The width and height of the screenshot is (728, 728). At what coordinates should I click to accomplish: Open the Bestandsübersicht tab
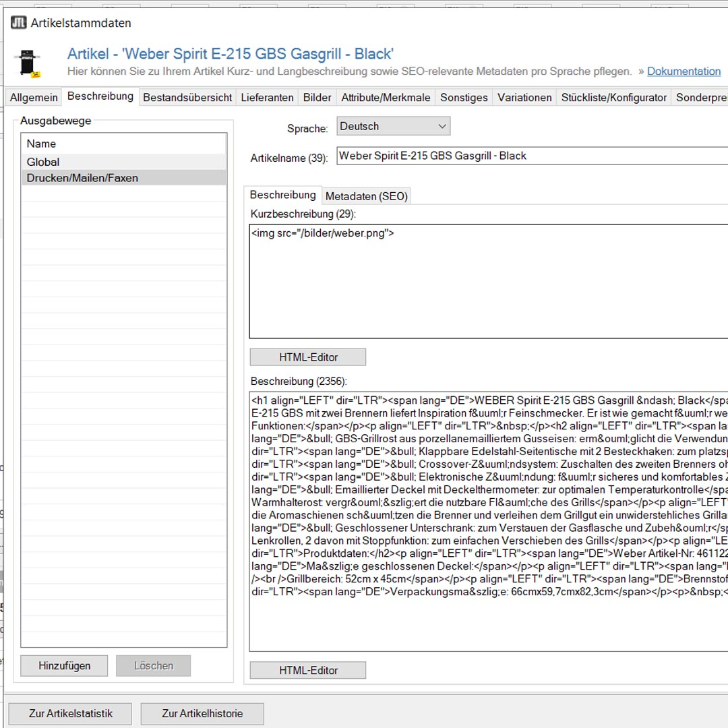pos(187,98)
